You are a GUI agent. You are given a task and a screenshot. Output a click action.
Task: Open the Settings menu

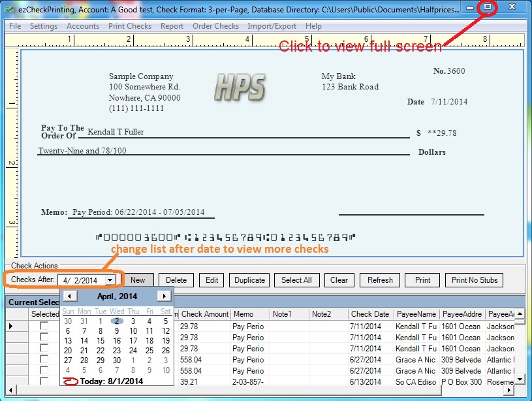[44, 26]
